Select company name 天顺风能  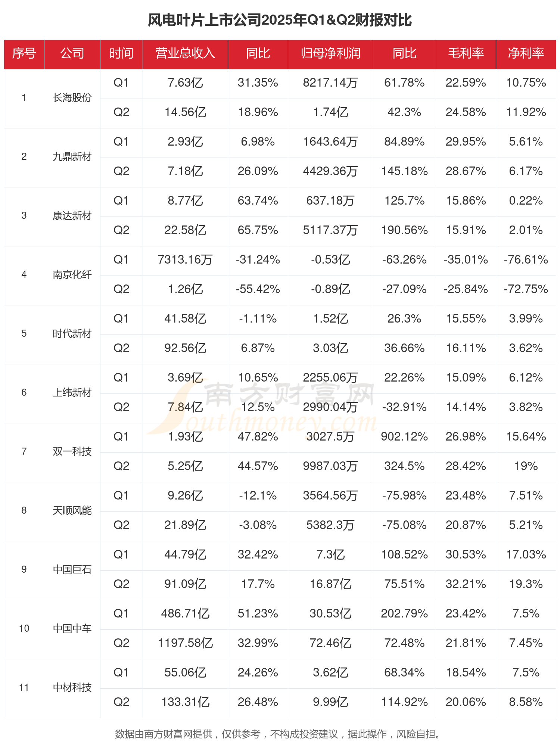[x=72, y=511]
